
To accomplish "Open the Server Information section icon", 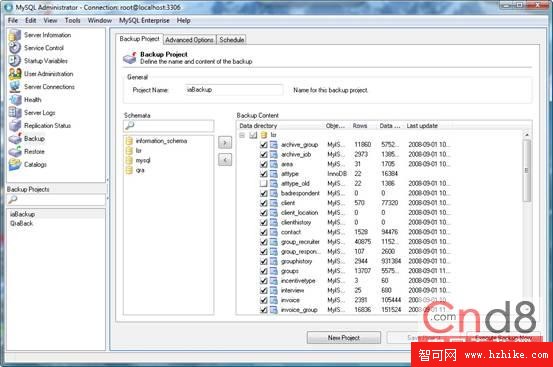I will [15, 35].
